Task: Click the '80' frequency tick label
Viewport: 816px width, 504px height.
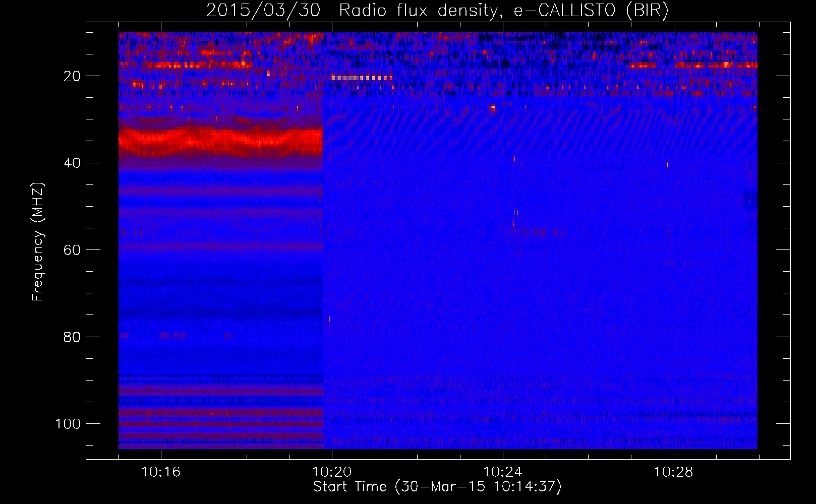Action: (73, 337)
